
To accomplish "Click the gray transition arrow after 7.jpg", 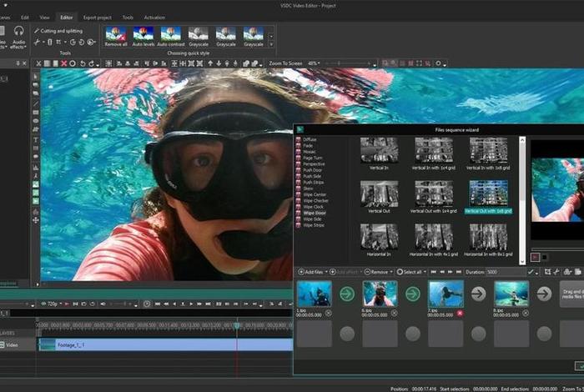I will tap(478, 294).
